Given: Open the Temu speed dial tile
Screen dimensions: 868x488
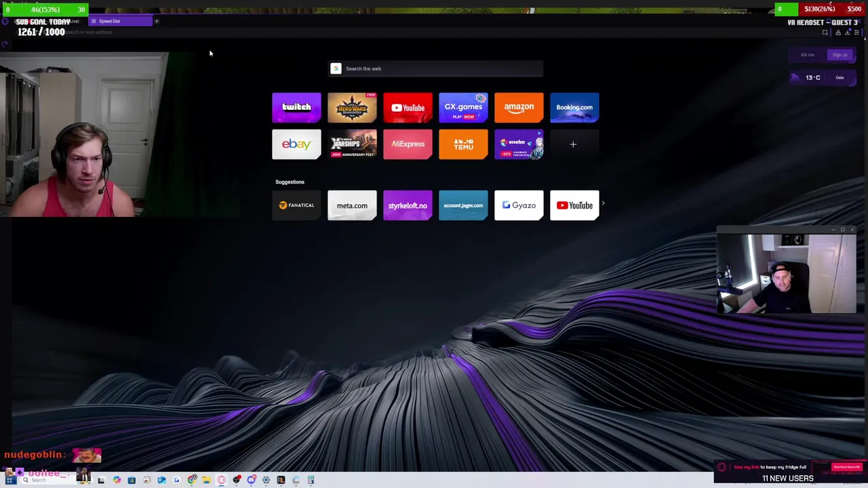Looking at the screenshot, I should click(463, 144).
